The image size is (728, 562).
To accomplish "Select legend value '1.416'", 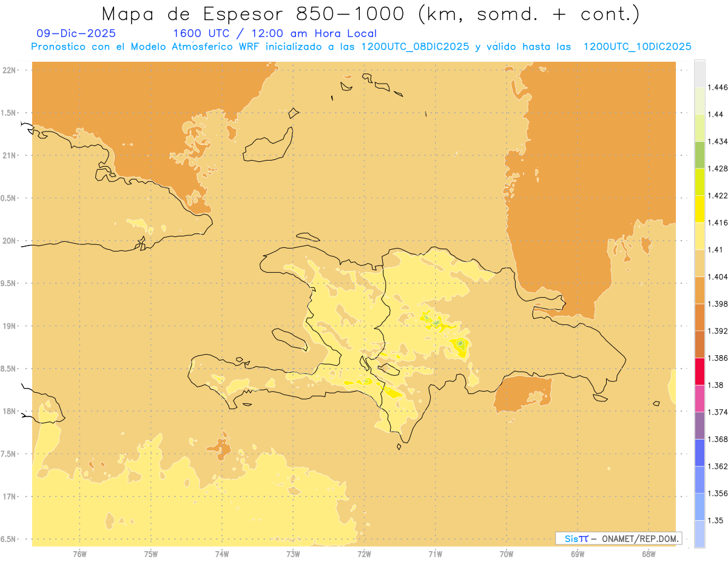I will 717,222.
